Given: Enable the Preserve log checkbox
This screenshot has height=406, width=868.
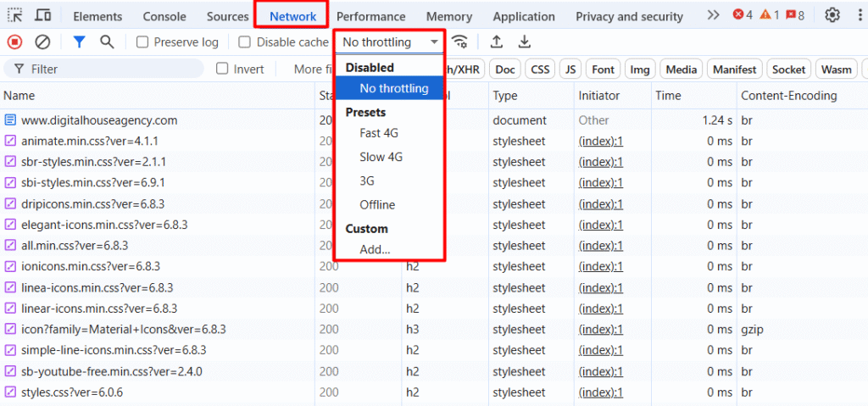Looking at the screenshot, I should [142, 42].
